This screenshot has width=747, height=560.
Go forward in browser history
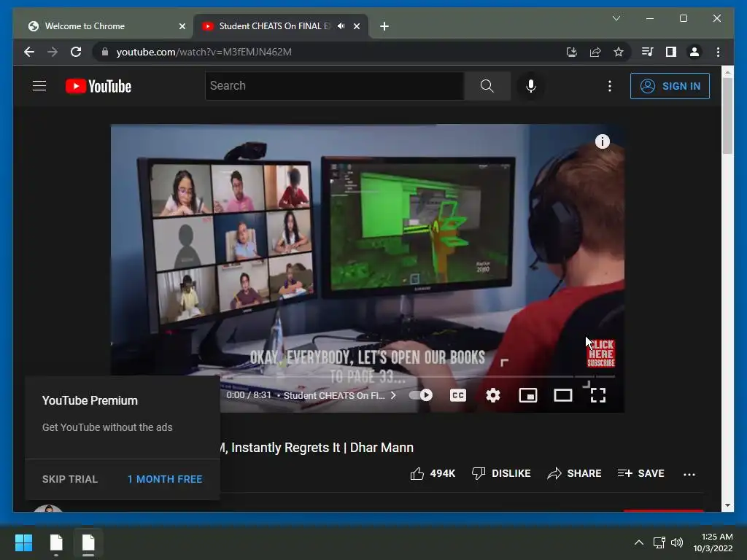coord(53,52)
